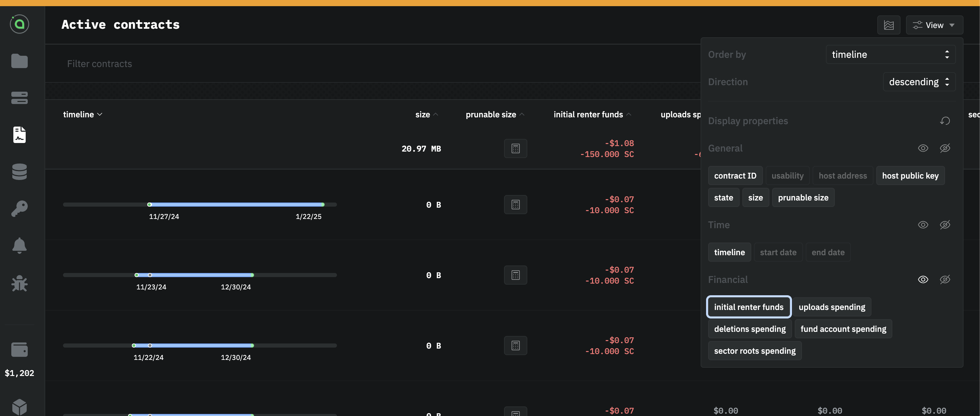Toggle the contract ID property
The height and width of the screenshot is (416, 980).
click(735, 176)
